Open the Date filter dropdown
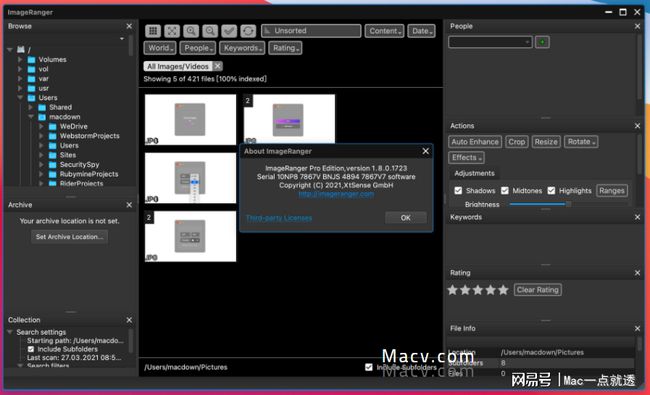 (x=422, y=31)
